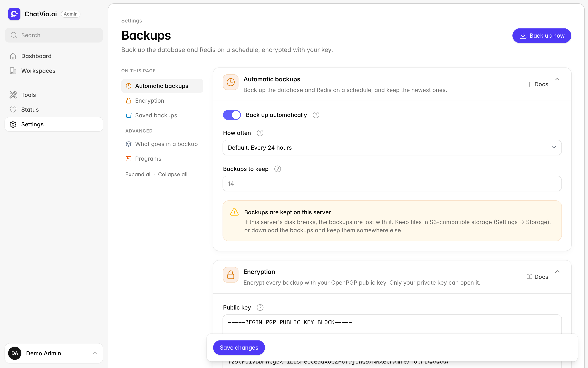
Task: Click the Settings breadcrumb
Action: click(131, 21)
